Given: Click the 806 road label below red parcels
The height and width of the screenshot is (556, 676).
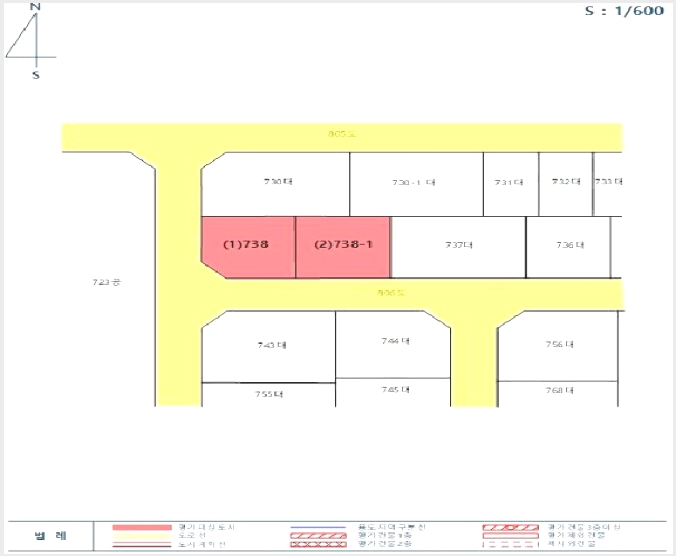Looking at the screenshot, I should click(x=391, y=293).
